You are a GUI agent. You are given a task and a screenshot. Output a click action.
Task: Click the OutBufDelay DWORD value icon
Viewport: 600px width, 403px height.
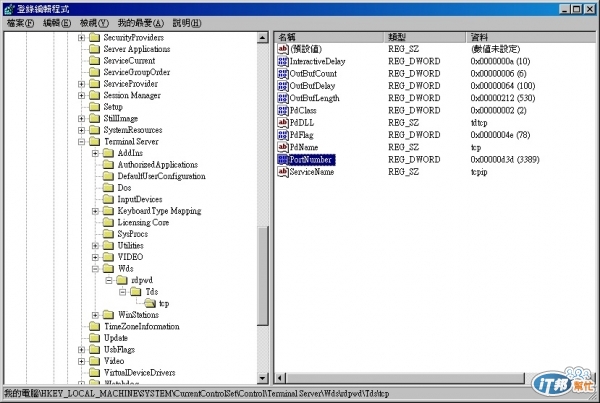(283, 86)
